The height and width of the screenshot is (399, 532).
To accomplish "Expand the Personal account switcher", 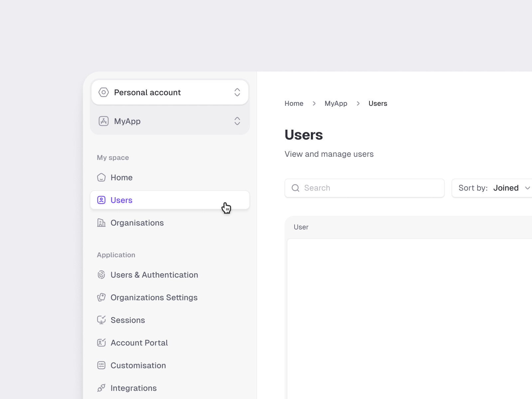I will [x=237, y=92].
